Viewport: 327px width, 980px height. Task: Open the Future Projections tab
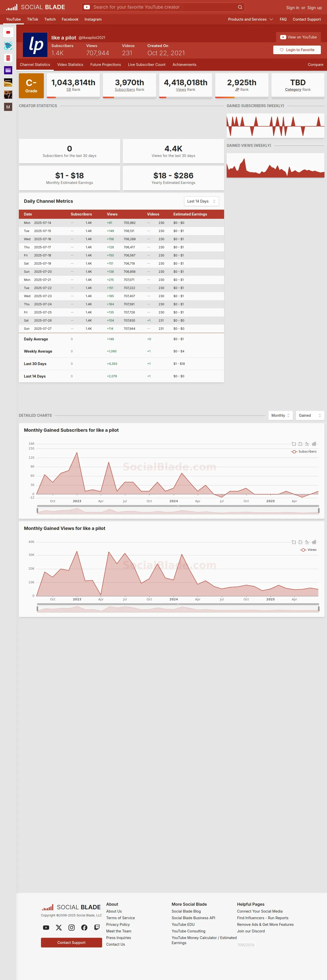(x=105, y=65)
